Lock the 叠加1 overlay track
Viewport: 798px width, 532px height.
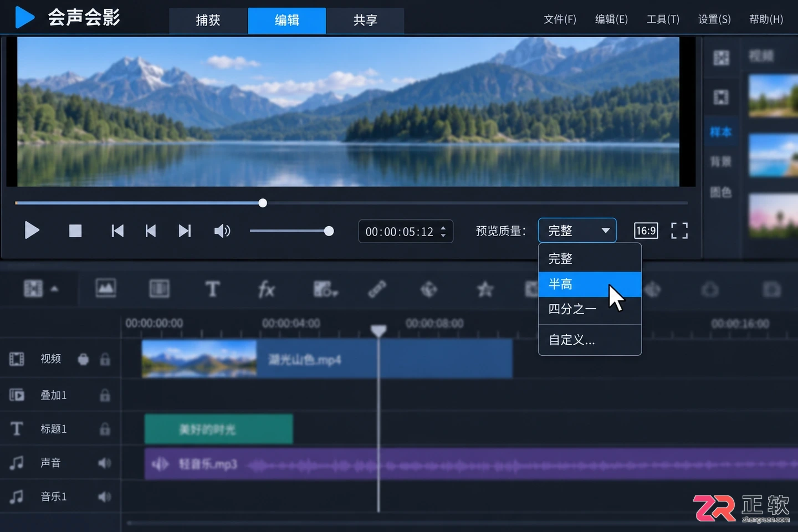coord(105,396)
